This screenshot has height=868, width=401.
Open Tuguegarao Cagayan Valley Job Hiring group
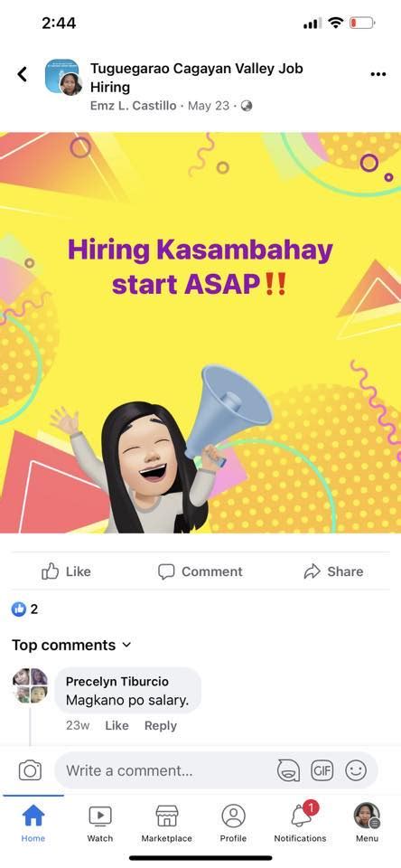click(x=196, y=78)
